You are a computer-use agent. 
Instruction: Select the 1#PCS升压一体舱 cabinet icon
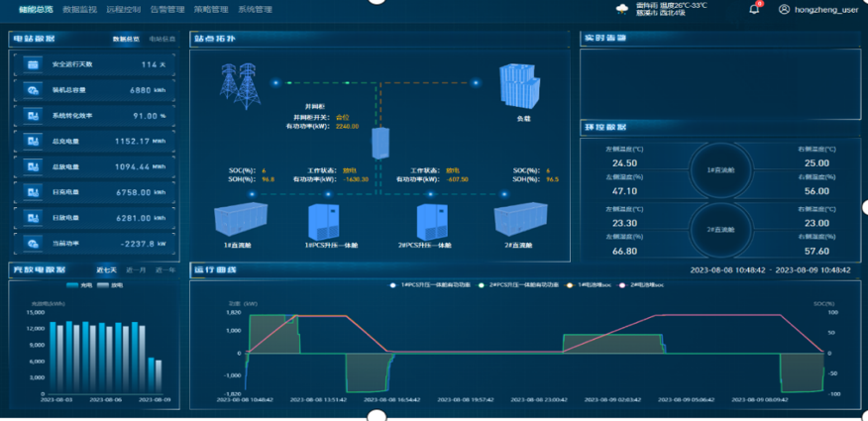coord(323,220)
